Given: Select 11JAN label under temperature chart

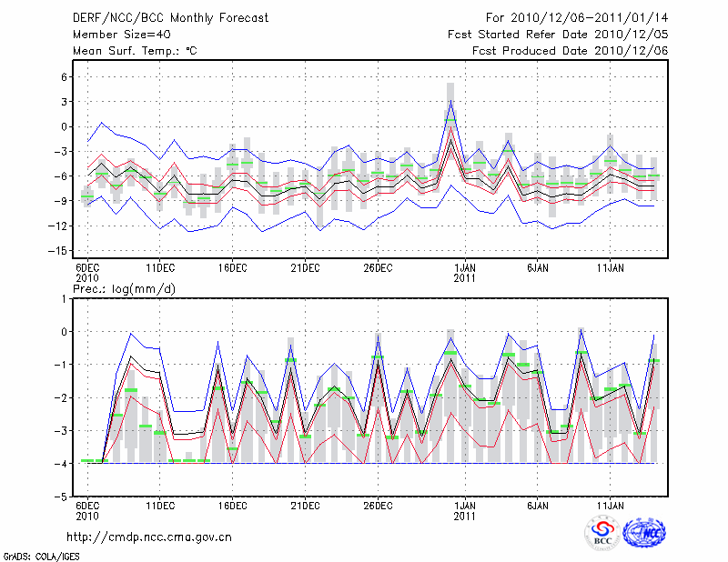Looking at the screenshot, I should (611, 267).
